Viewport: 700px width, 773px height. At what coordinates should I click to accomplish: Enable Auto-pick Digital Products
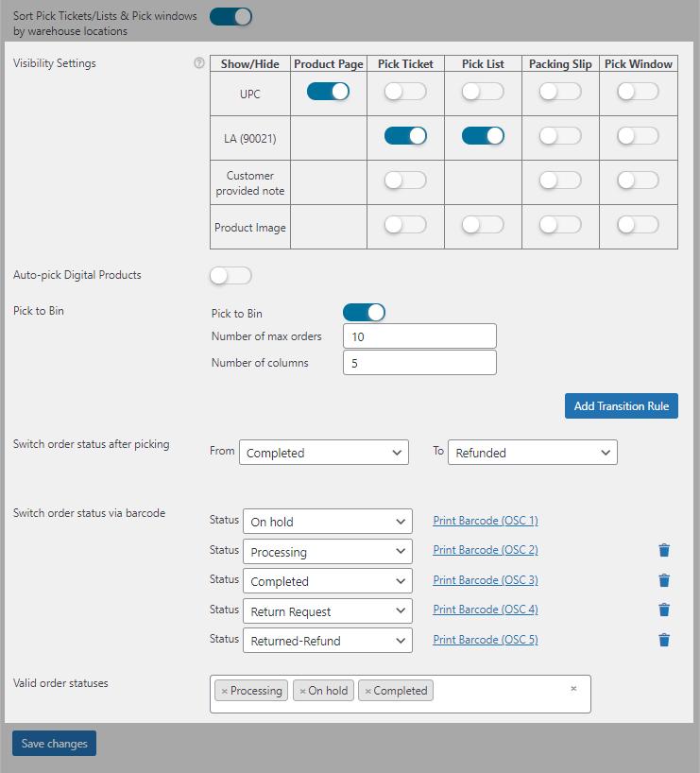[x=230, y=276]
